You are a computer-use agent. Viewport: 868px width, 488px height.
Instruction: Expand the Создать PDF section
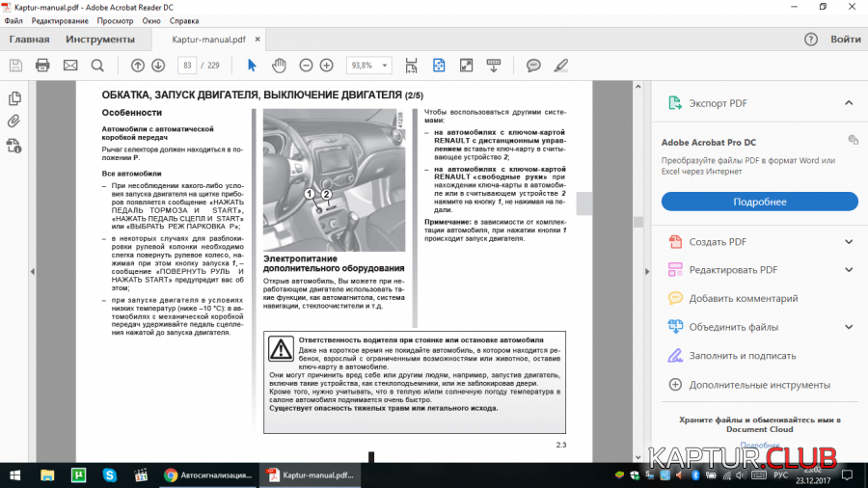[x=849, y=242]
